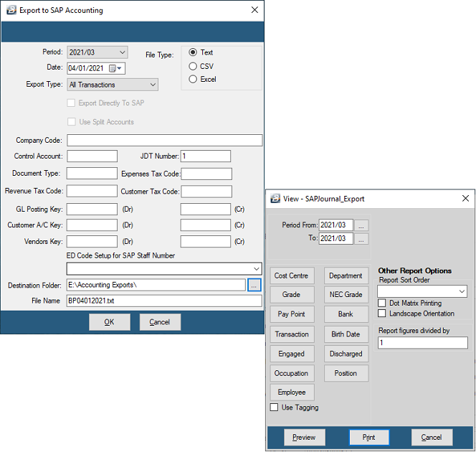Image resolution: width=476 pixels, height=452 pixels.
Task: Click the GL Posting Key credit field
Action: click(x=206, y=209)
